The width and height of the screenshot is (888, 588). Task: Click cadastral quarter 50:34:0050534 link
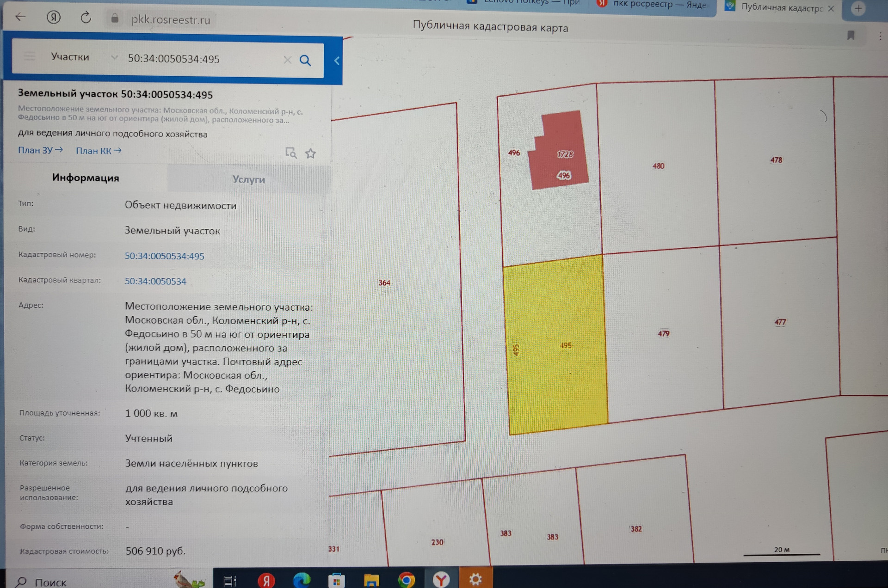(x=155, y=281)
